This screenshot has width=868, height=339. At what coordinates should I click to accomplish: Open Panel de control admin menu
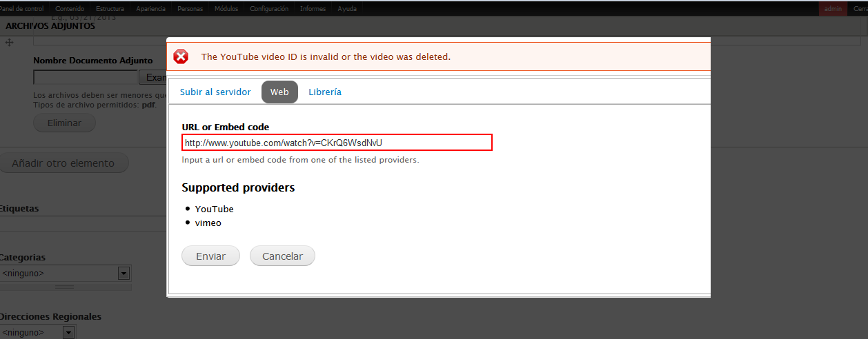point(22,9)
